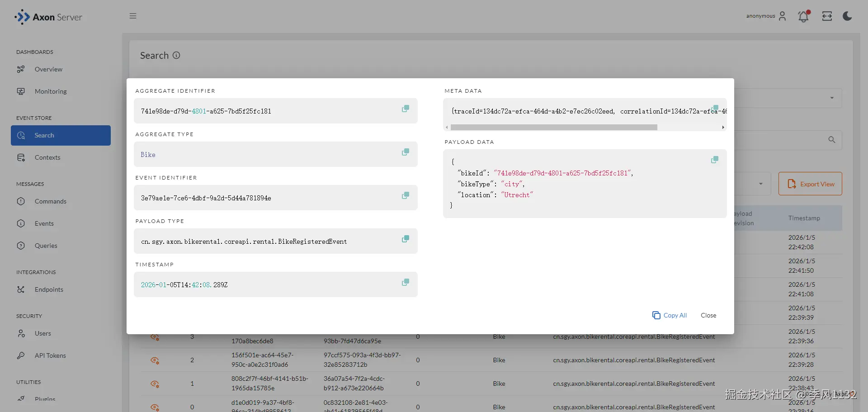Copy the payload type value
The image size is (868, 412).
click(x=406, y=239)
